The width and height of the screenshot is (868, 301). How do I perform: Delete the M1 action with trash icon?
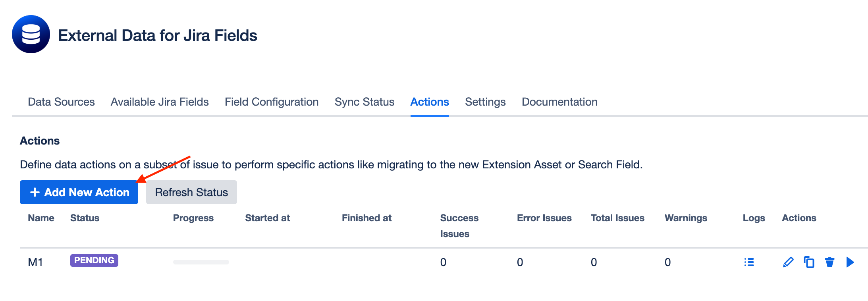pos(829,262)
